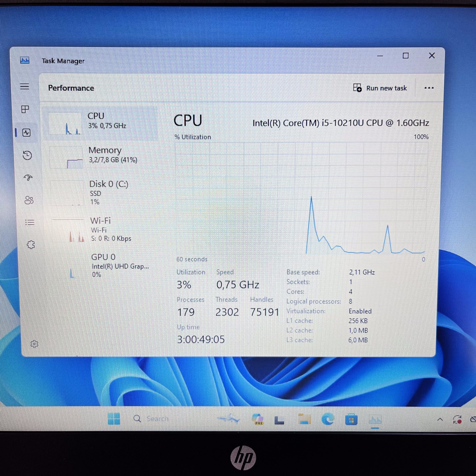Image resolution: width=476 pixels, height=476 pixels.
Task: Click the Task Manager title icon
Action: coord(25,60)
